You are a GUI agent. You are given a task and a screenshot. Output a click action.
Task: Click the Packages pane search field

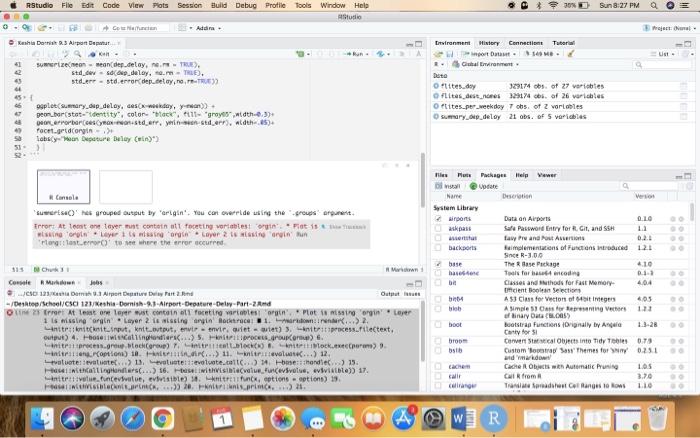point(649,186)
